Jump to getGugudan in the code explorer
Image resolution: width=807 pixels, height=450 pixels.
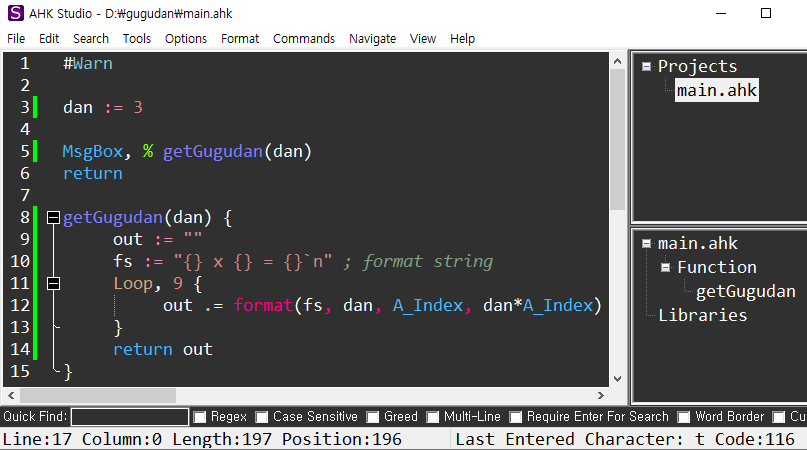click(746, 291)
